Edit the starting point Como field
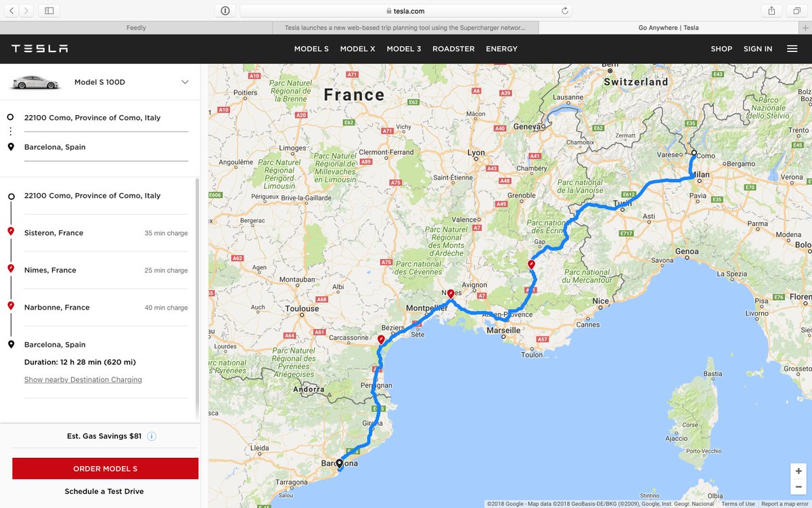This screenshot has width=812, height=508. click(106, 118)
